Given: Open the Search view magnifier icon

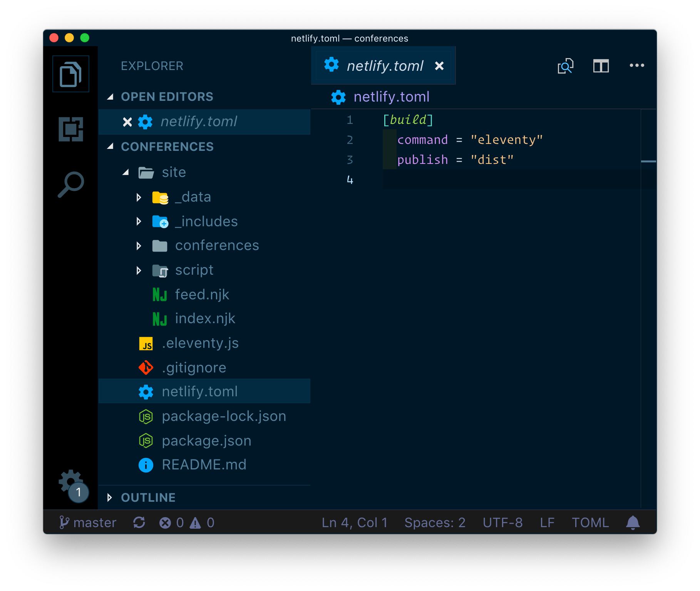Looking at the screenshot, I should [71, 185].
